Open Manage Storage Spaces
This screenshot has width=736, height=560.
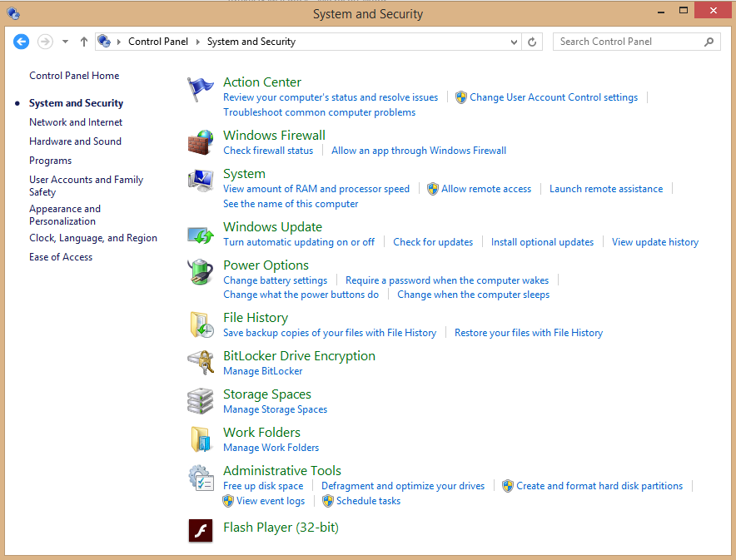coord(275,409)
